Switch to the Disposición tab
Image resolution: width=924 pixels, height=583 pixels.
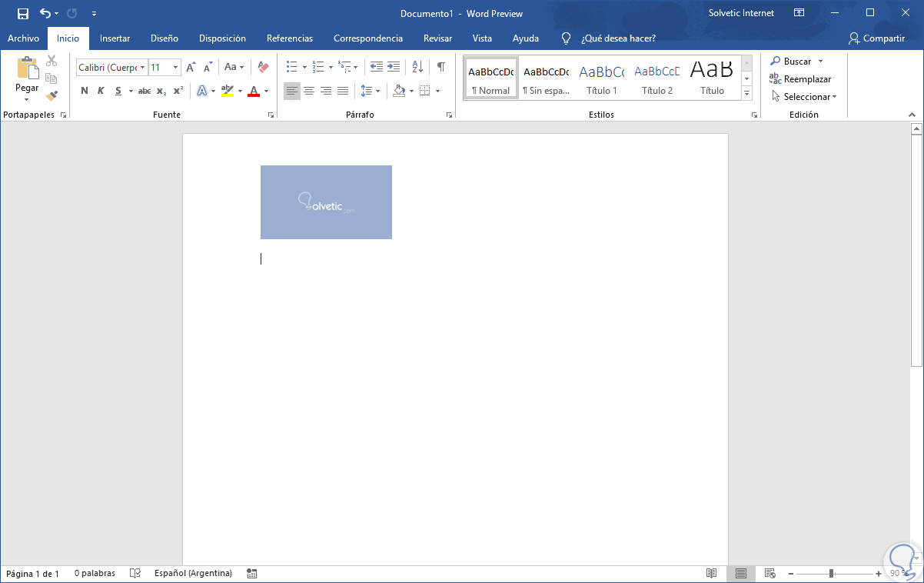point(222,38)
